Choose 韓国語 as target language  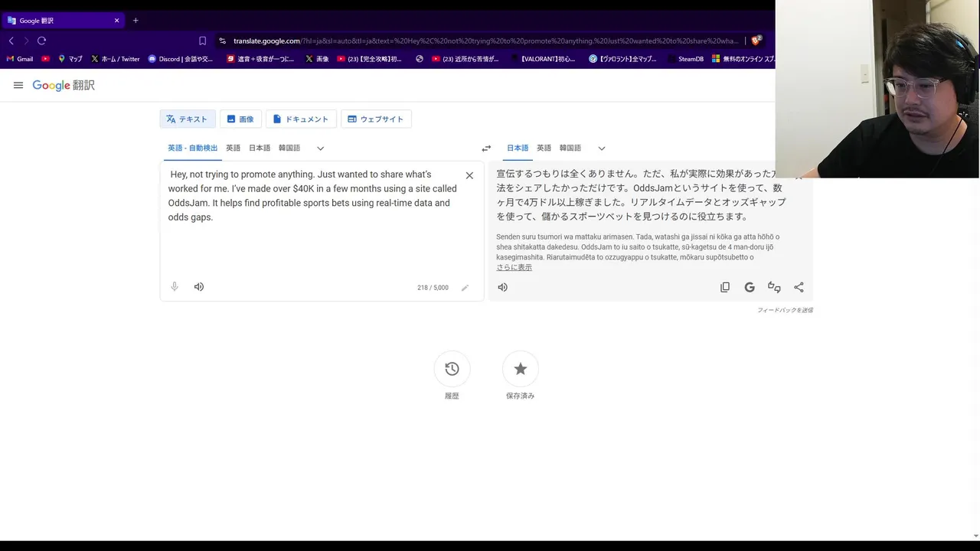tap(570, 148)
